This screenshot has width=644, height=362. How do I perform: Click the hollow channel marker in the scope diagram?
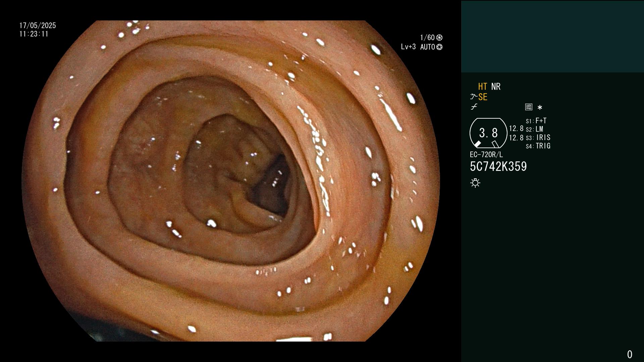coord(495,144)
